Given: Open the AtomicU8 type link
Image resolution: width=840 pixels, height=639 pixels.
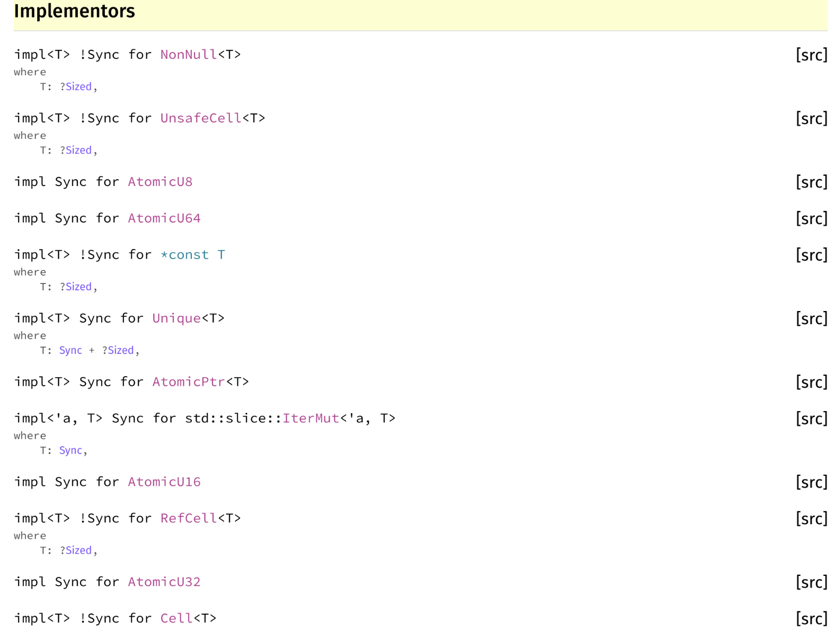Looking at the screenshot, I should 160,182.
